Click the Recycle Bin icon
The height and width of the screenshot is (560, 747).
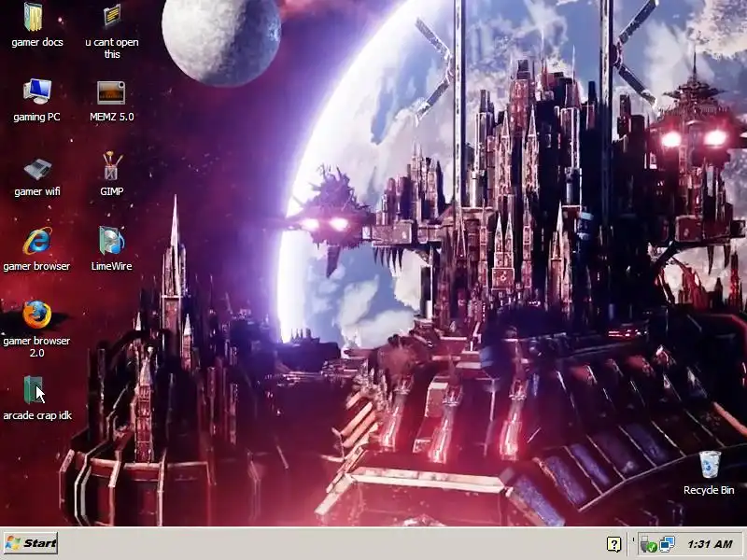[x=710, y=464]
